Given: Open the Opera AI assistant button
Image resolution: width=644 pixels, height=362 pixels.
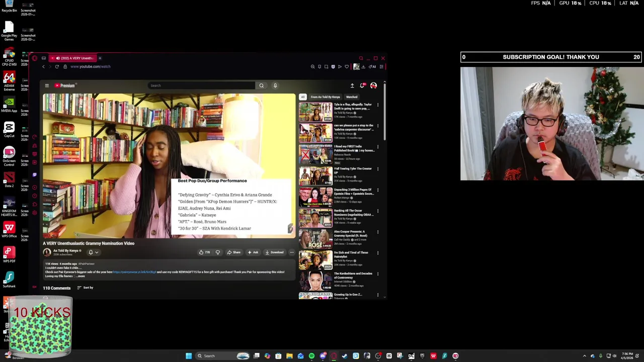Looking at the screenshot, I should tap(373, 66).
